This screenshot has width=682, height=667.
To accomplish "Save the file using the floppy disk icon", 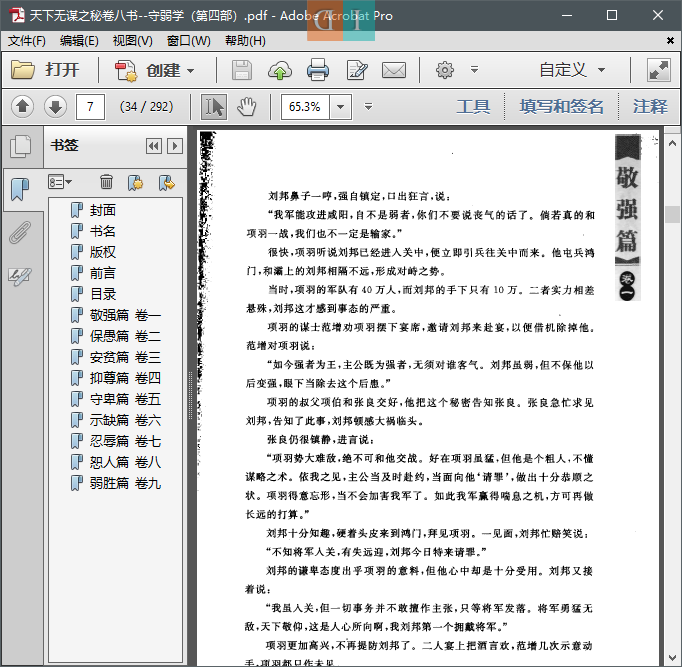I will [x=241, y=70].
